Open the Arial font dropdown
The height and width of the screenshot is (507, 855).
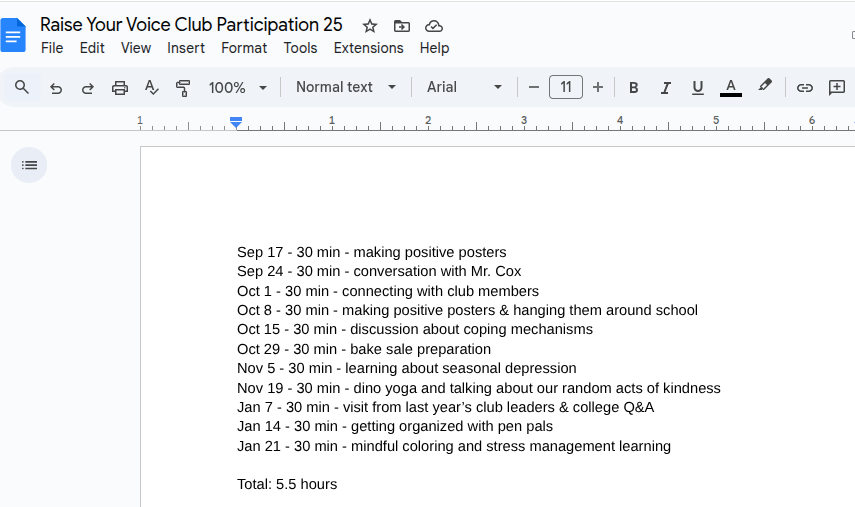point(465,87)
